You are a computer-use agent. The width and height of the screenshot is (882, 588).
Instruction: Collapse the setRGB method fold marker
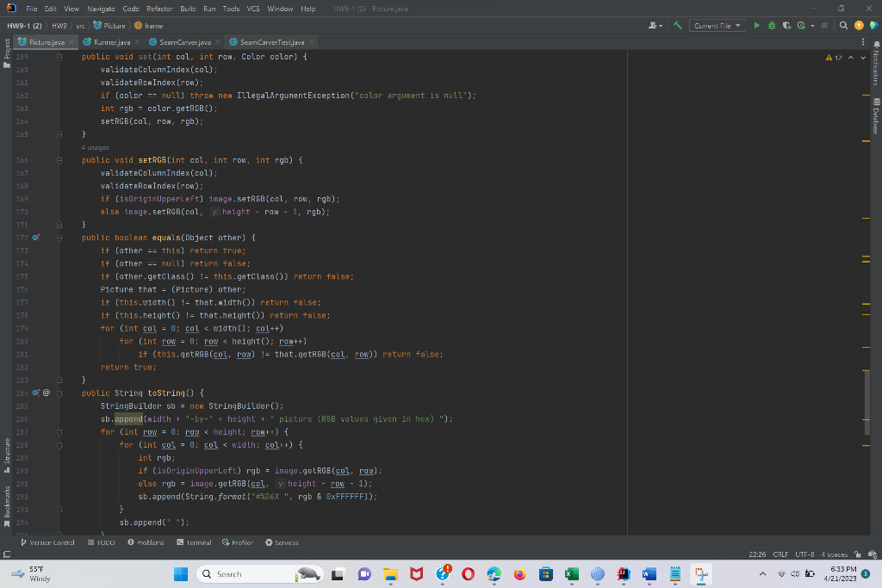tap(59, 161)
